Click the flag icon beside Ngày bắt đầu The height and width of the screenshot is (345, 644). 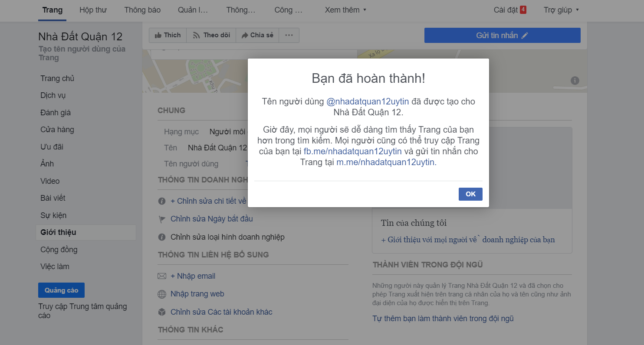pyautogui.click(x=162, y=219)
